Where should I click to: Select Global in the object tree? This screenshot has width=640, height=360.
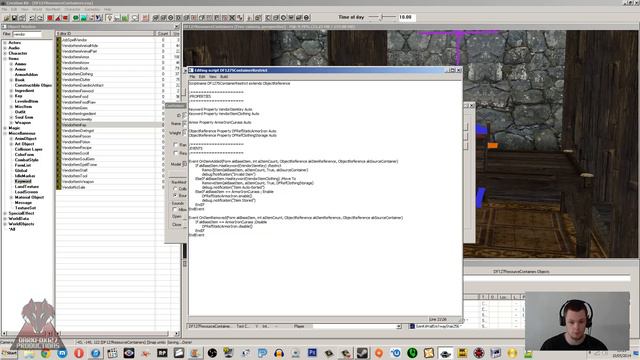click(x=21, y=170)
